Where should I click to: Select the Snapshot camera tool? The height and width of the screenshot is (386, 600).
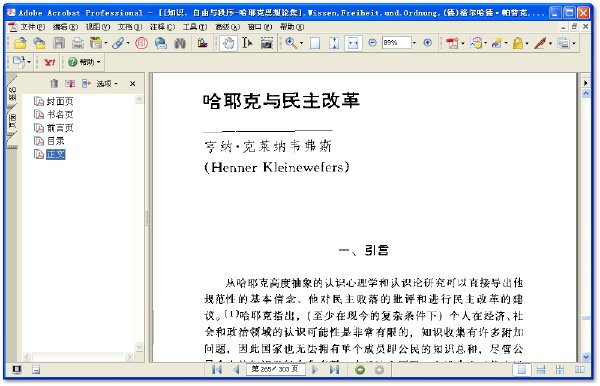coord(267,43)
